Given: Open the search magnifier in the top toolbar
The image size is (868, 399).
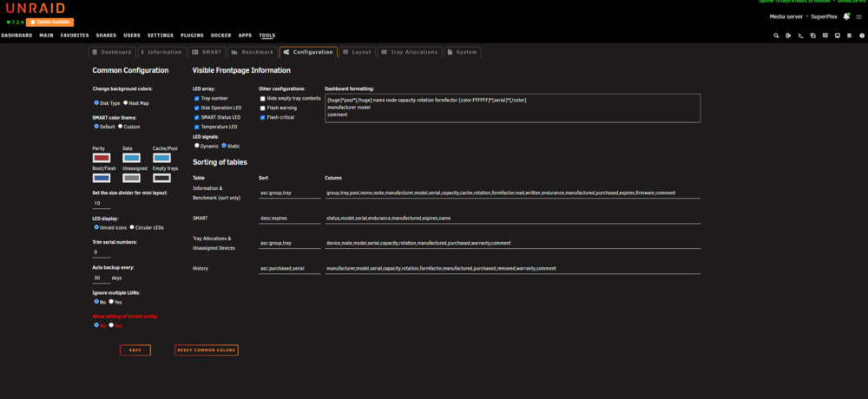Looking at the screenshot, I should tap(776, 36).
